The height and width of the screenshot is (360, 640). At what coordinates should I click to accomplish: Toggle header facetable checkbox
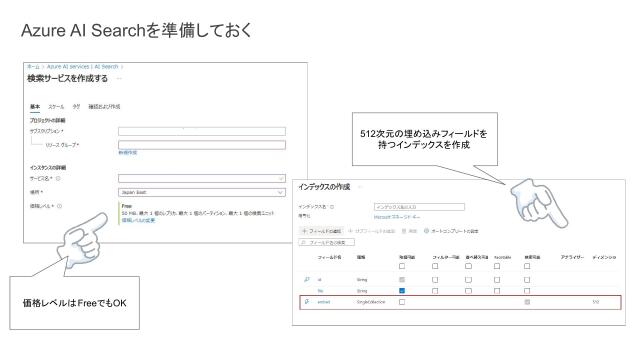[x=497, y=266]
